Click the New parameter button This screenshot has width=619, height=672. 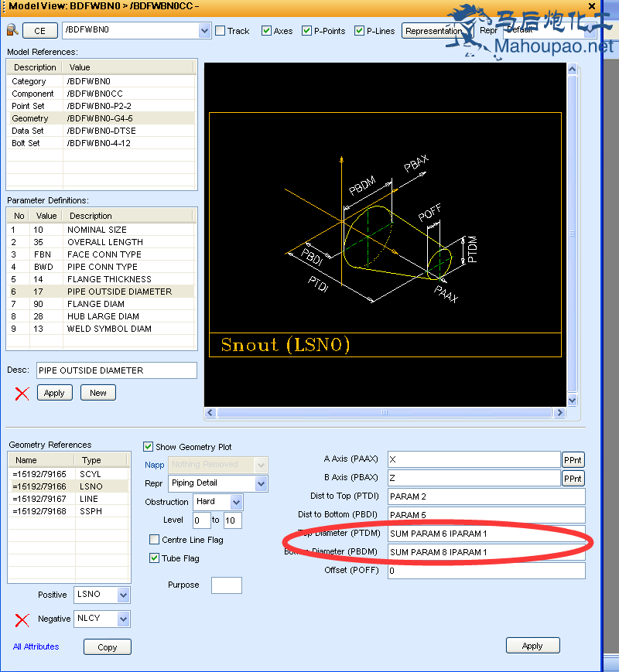tap(98, 393)
